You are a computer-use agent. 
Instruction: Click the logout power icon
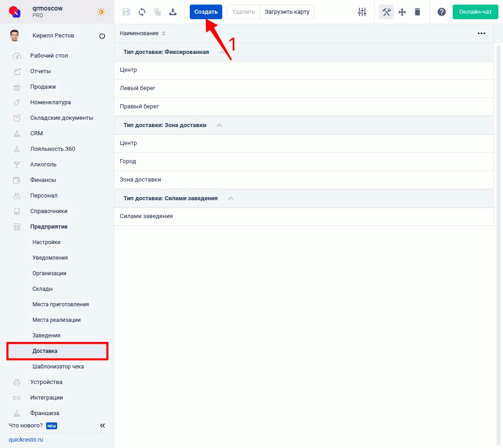click(102, 36)
